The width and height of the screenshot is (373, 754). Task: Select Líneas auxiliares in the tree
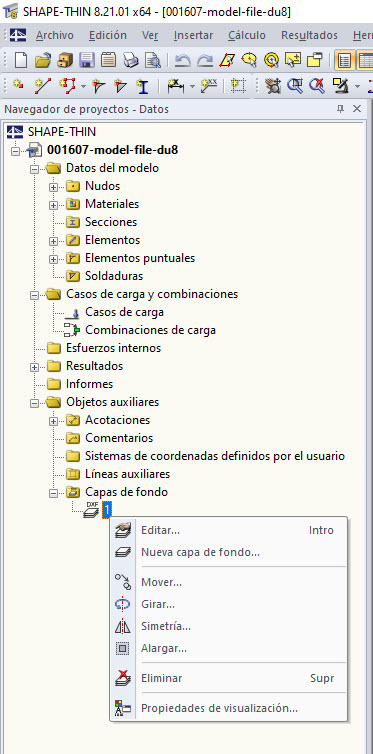click(127, 474)
